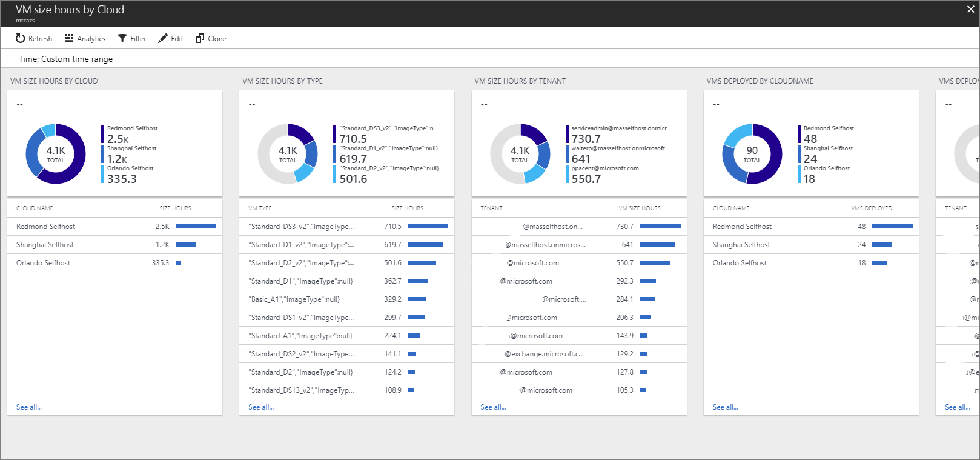Screen dimensions: 980x460
Task: Click See all under VM Size Hours by Type
Action: coord(261,407)
